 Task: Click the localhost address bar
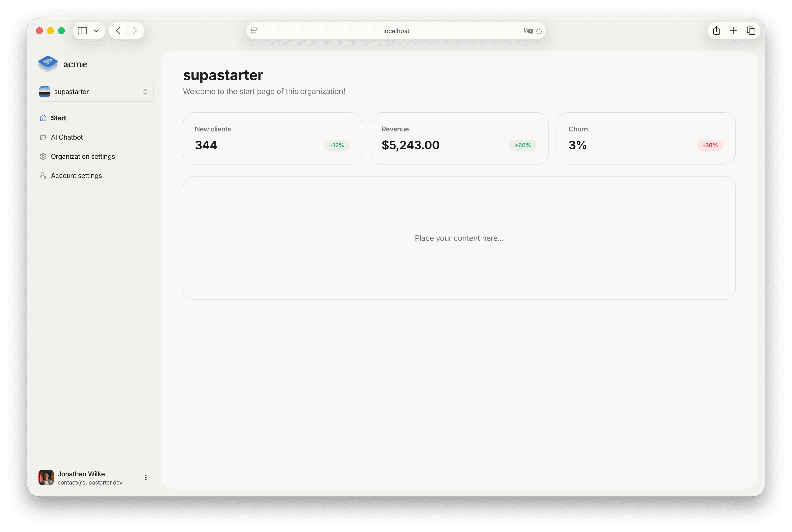tap(396, 30)
